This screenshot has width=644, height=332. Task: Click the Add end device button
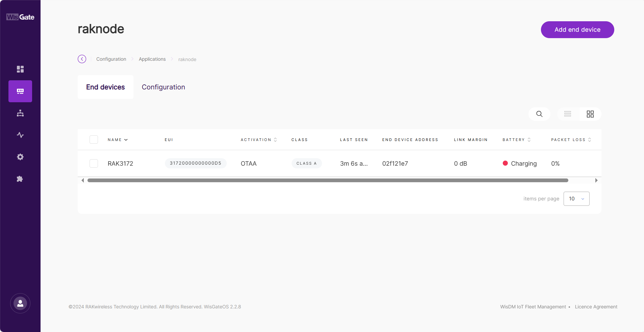point(577,30)
